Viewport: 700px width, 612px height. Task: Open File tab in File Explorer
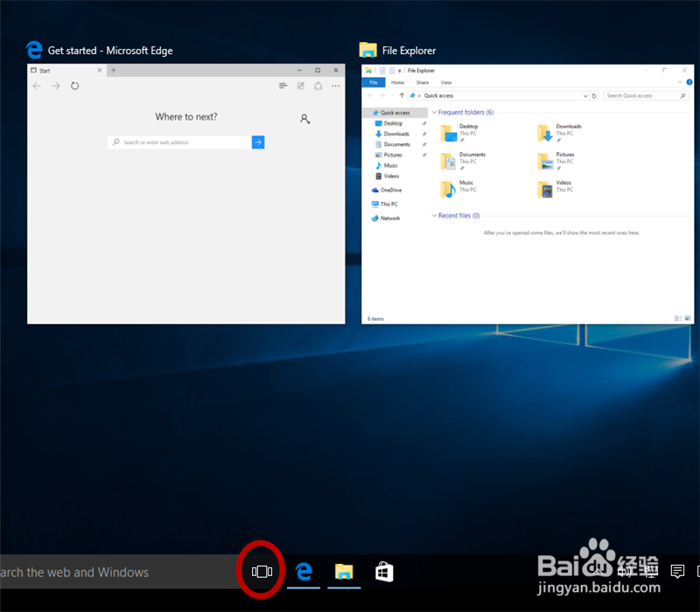[x=374, y=82]
